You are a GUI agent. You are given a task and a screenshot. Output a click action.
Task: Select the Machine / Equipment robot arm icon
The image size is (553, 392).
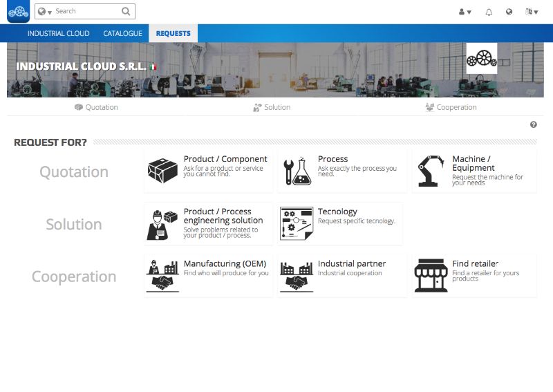click(x=431, y=171)
